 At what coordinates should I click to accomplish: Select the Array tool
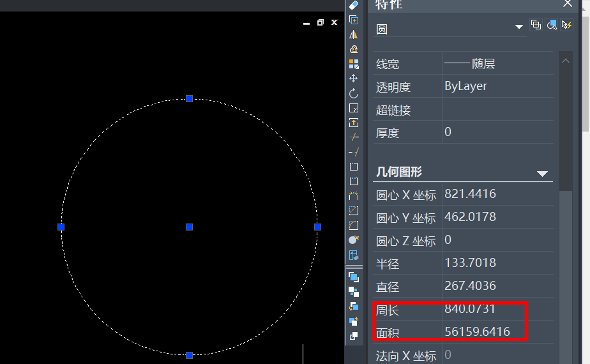pos(354,64)
